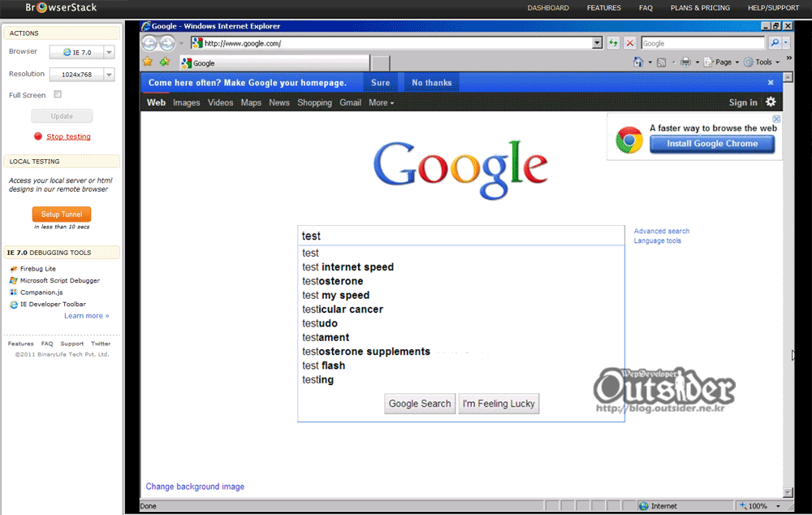Select the Images tab on Google
Image resolution: width=812 pixels, height=515 pixels.
pos(186,102)
